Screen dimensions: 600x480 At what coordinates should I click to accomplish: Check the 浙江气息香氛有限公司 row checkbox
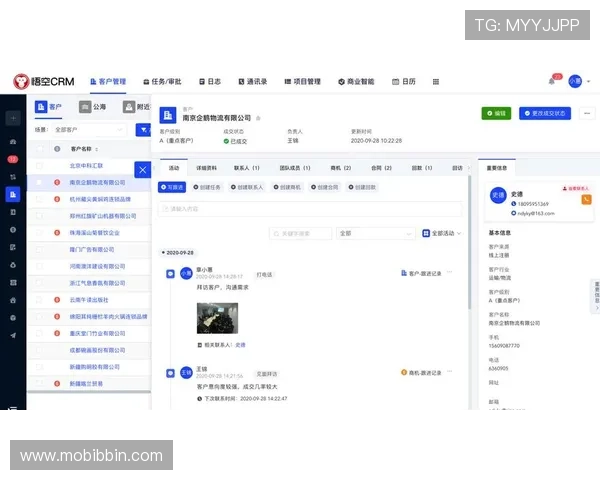[39, 283]
